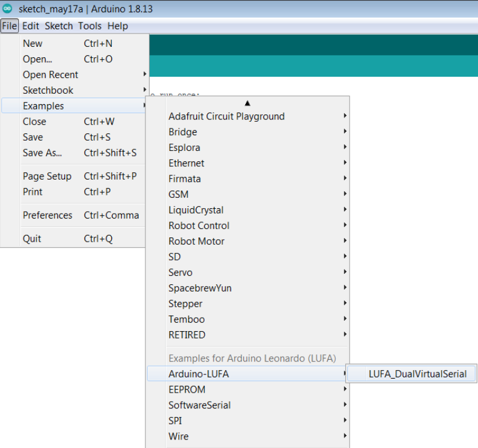Expand the Esplora examples submenu
This screenshot has width=478, height=448.
click(248, 147)
